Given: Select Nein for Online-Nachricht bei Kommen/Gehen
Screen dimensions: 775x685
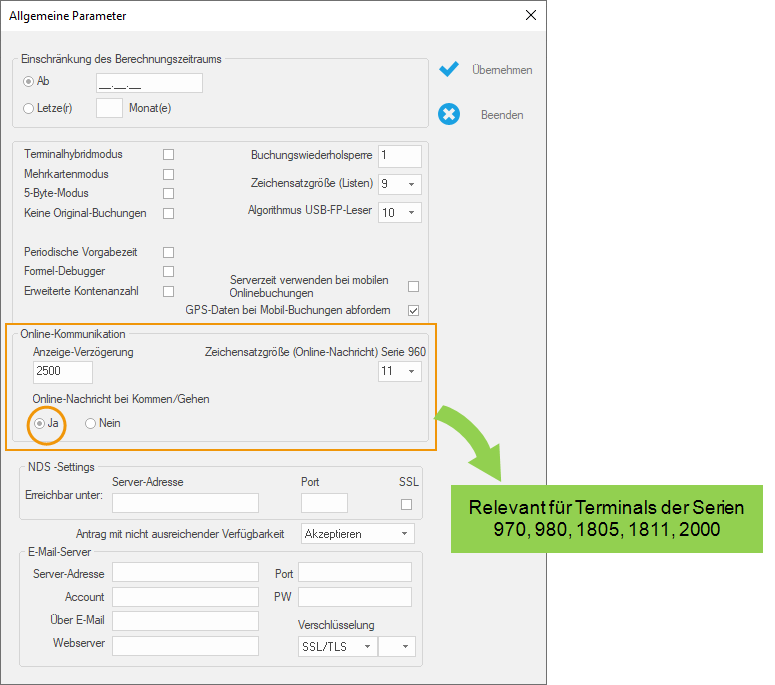Looking at the screenshot, I should pos(91,423).
